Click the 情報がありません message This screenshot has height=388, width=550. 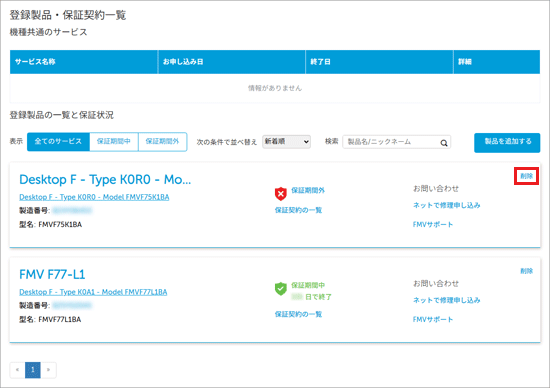275,88
